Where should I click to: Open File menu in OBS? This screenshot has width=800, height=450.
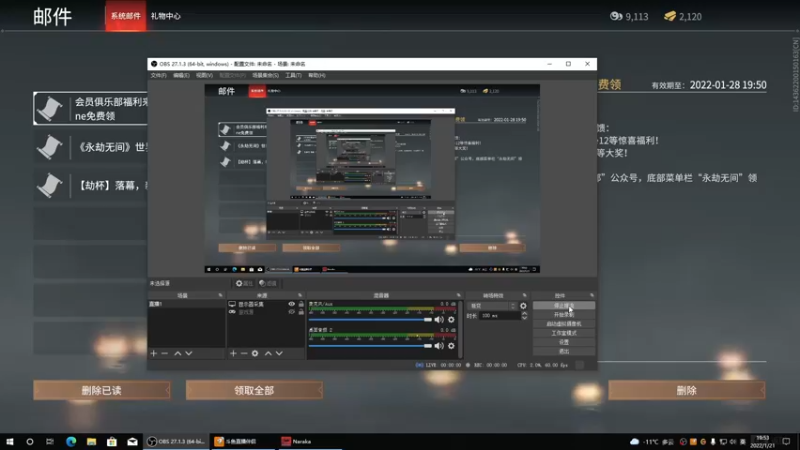tap(158, 75)
